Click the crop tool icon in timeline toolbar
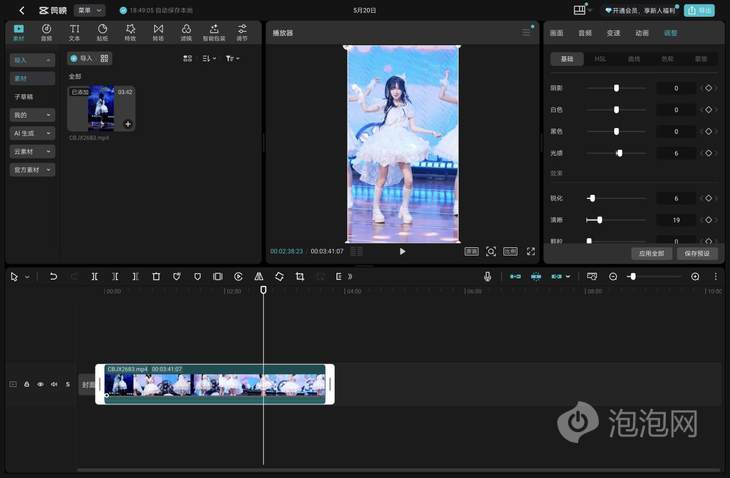Image resolution: width=730 pixels, height=478 pixels. (x=300, y=276)
